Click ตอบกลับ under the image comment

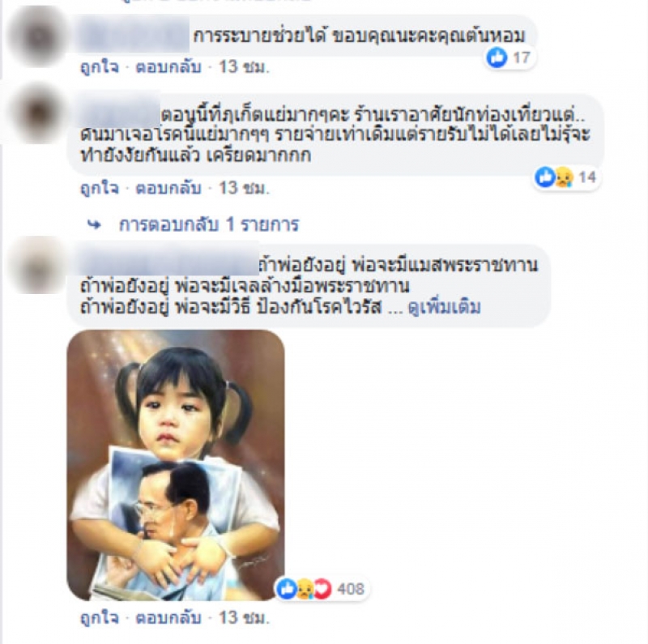168,618
